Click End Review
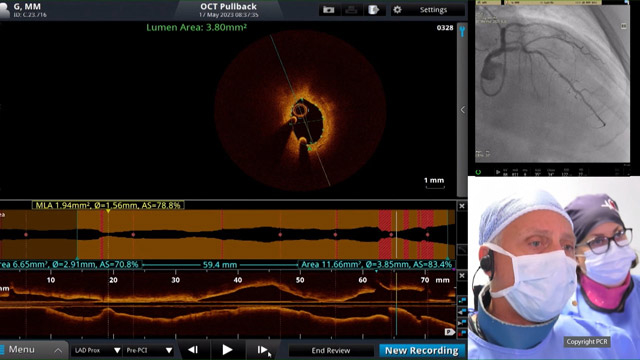The image size is (640, 360). [331, 350]
